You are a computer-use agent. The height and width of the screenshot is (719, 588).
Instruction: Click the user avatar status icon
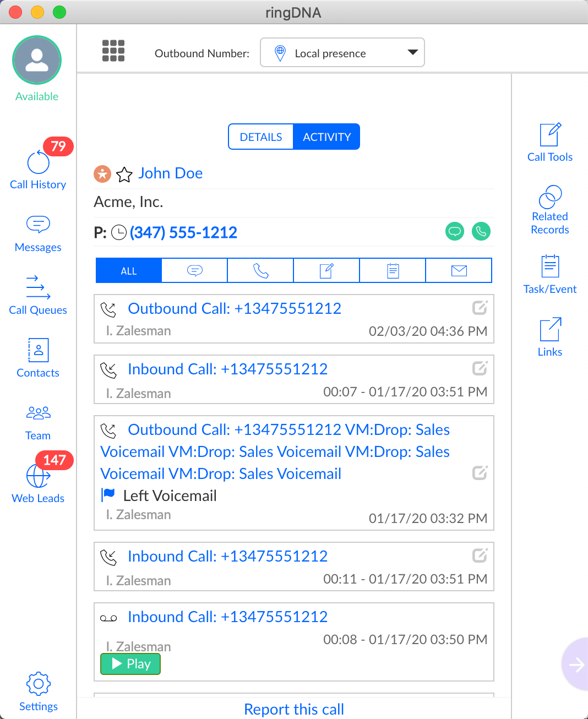coord(37,60)
